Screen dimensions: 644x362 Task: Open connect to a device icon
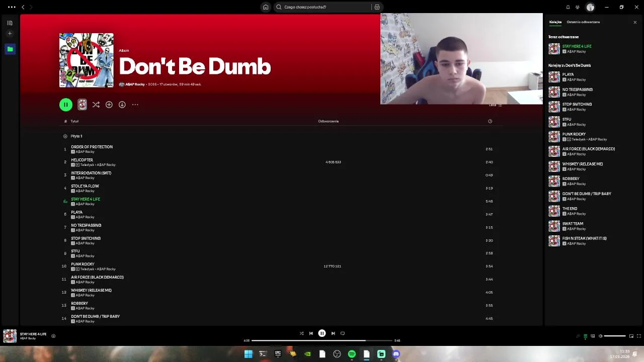pyautogui.click(x=593, y=336)
